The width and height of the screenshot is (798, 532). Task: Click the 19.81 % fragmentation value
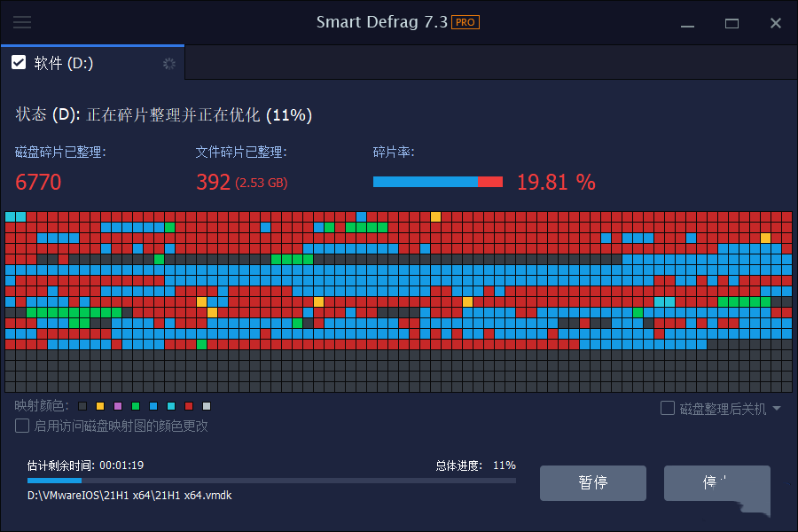556,182
